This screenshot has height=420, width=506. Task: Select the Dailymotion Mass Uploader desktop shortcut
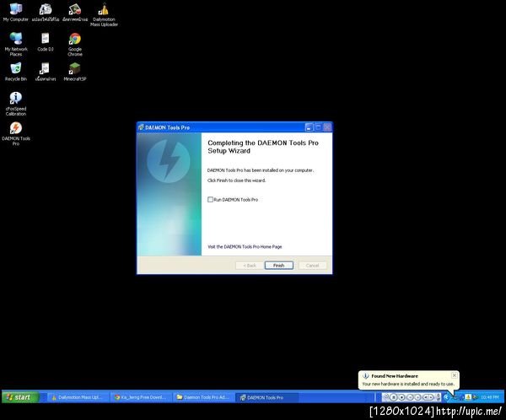point(104,15)
